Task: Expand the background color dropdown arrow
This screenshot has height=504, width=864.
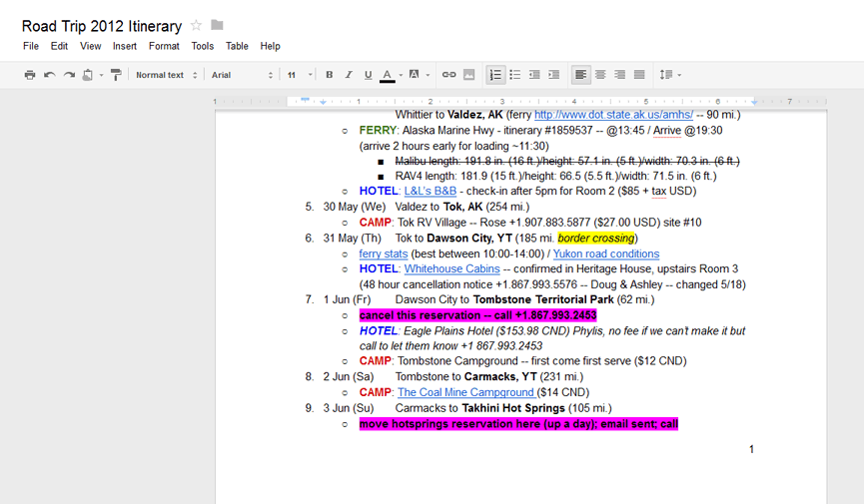Action: (x=428, y=76)
